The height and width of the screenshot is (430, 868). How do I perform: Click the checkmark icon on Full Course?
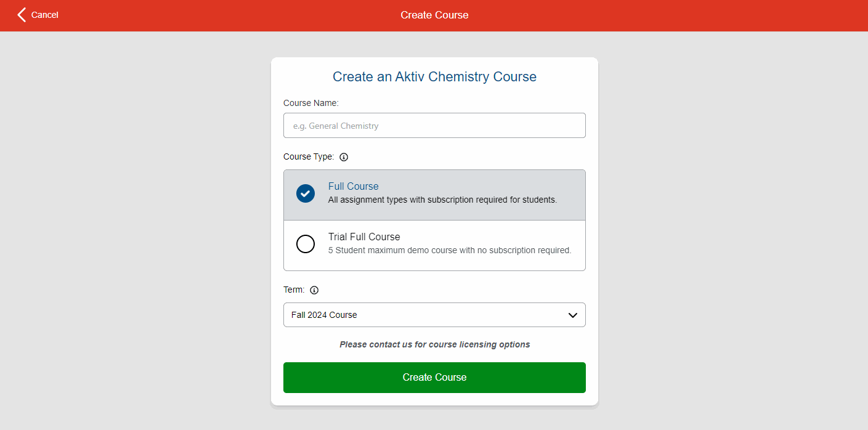click(x=306, y=193)
